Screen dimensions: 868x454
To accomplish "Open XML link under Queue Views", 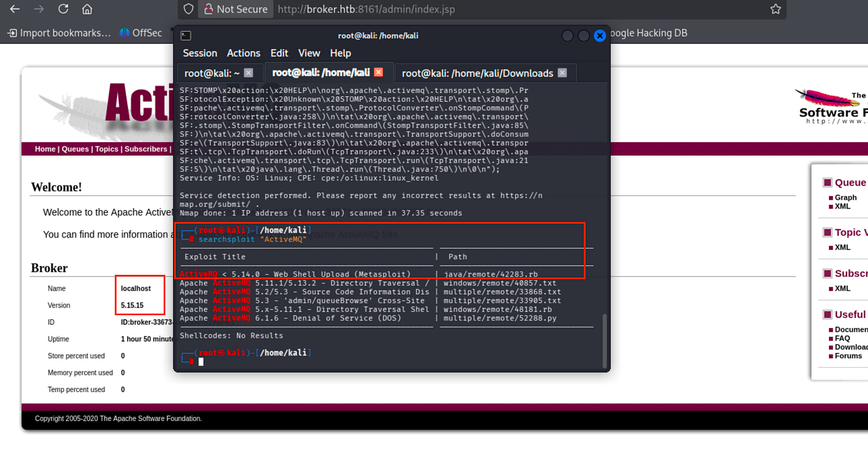I will click(x=843, y=206).
